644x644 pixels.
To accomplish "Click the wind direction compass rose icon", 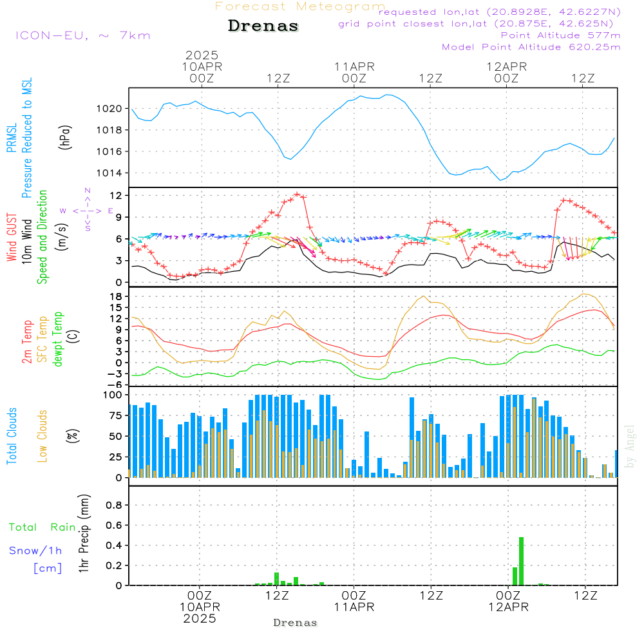I will [x=88, y=211].
